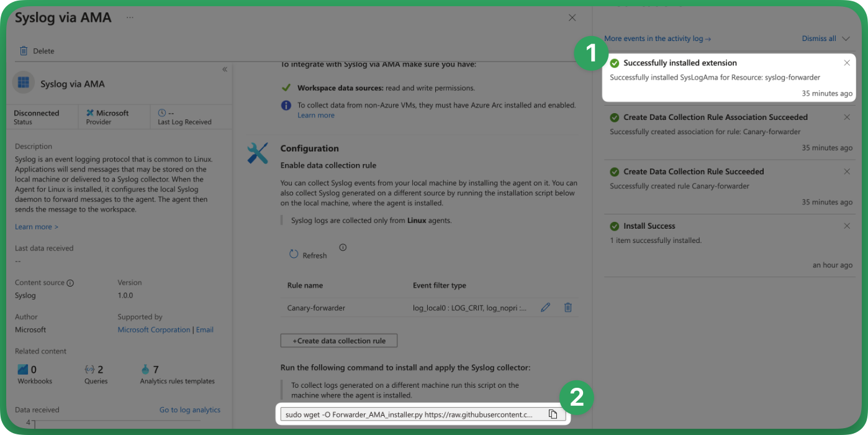Dismiss the 'Create Data Collection Rule Succeeded' notification
This screenshot has height=435, width=868.
coord(847,172)
